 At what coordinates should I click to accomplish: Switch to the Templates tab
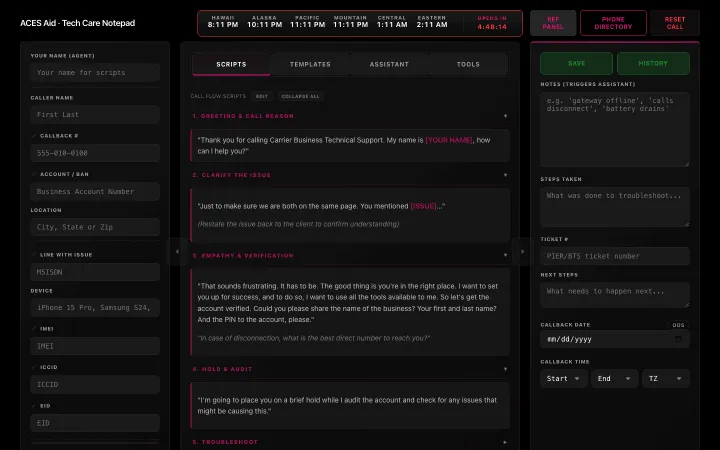point(310,64)
